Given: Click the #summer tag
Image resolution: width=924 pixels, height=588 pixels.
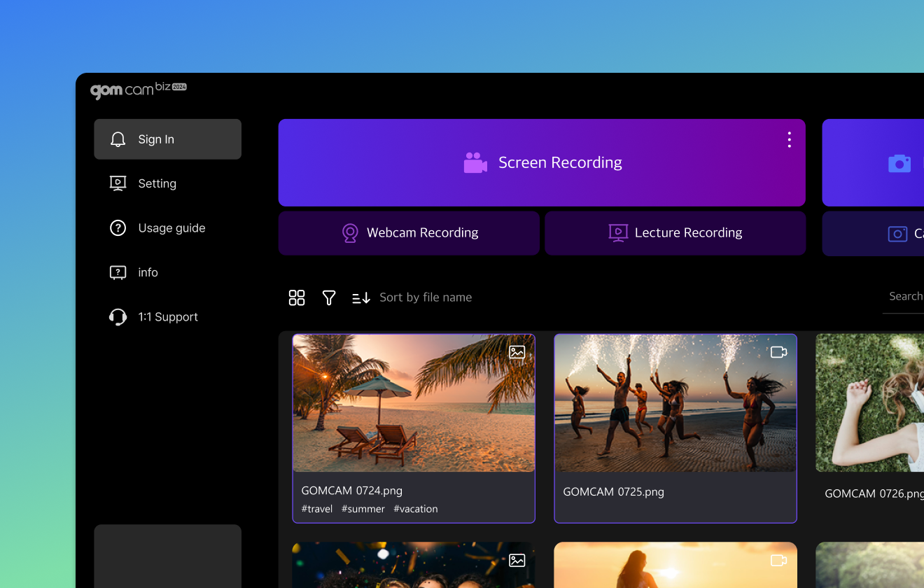Looking at the screenshot, I should [x=363, y=509].
